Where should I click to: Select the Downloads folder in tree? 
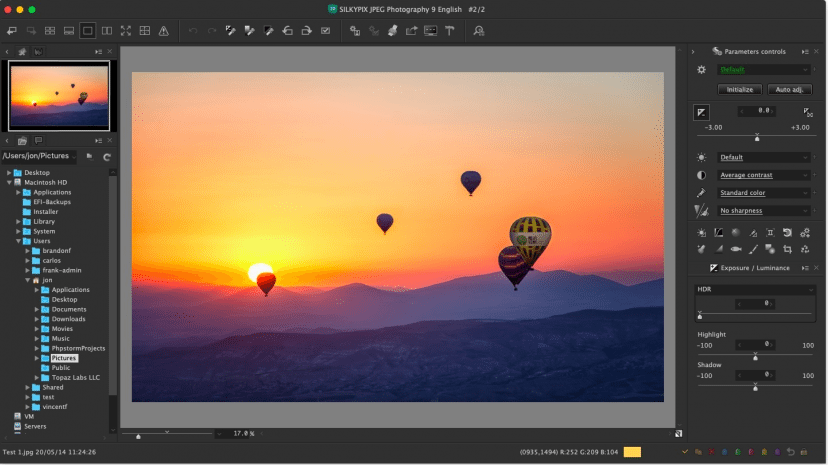coord(68,319)
